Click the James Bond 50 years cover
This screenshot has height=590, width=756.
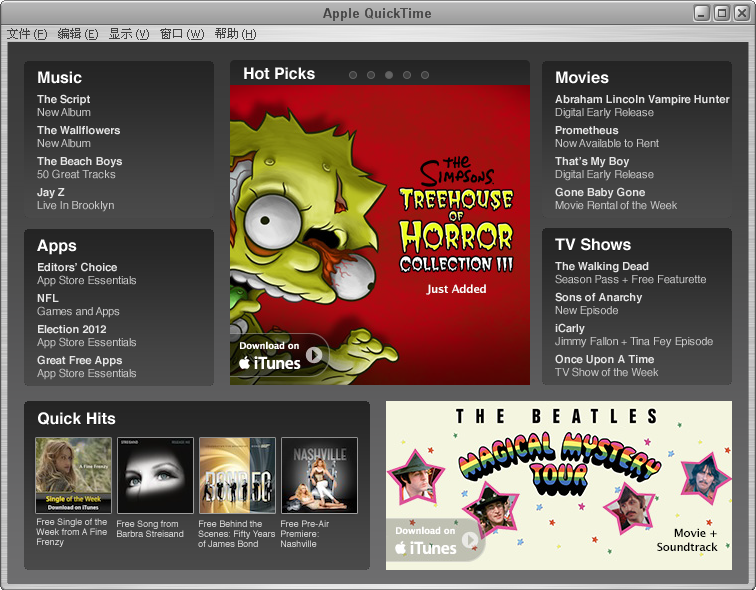(x=237, y=475)
